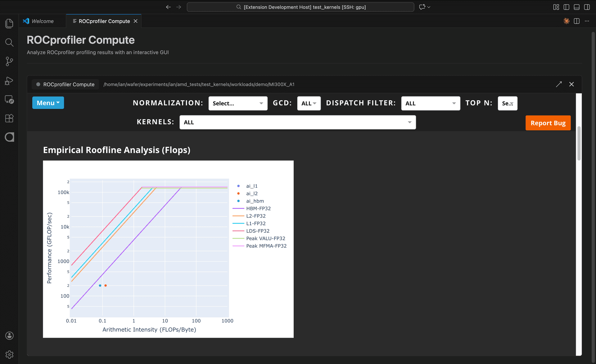Open the Extensions view

[x=9, y=118]
